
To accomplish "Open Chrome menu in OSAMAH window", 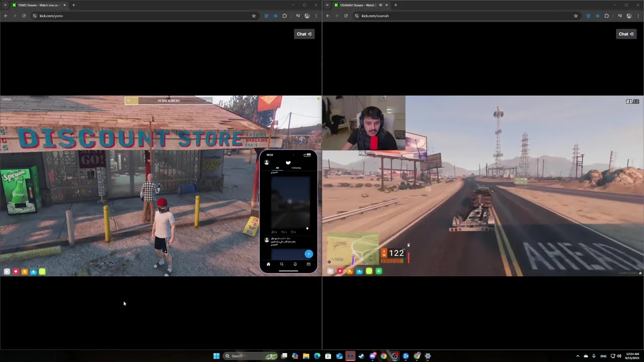I will (638, 16).
